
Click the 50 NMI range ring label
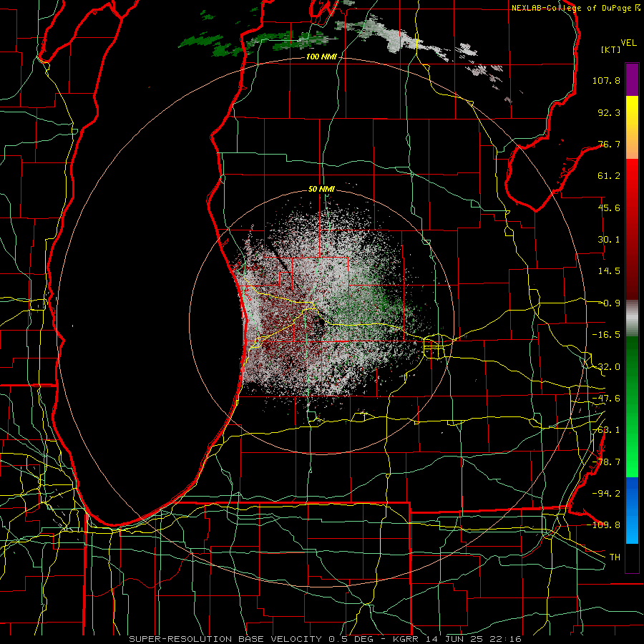pyautogui.click(x=321, y=189)
